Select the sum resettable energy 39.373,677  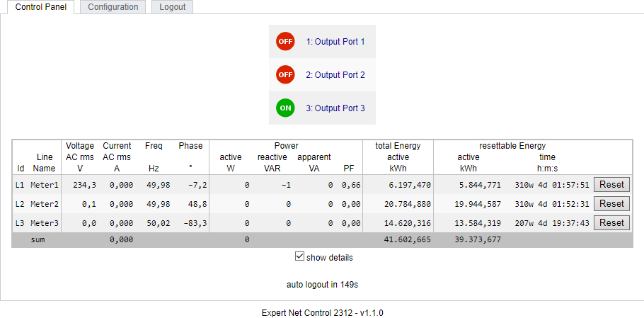coord(478,239)
